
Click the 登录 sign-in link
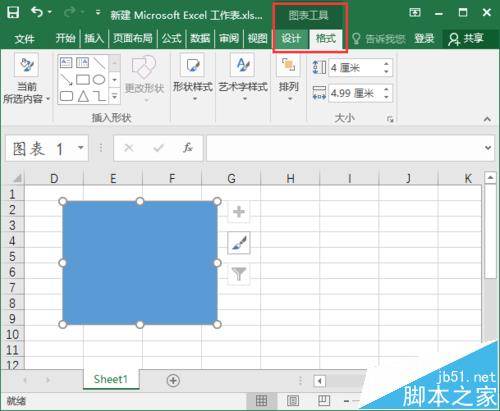click(424, 39)
